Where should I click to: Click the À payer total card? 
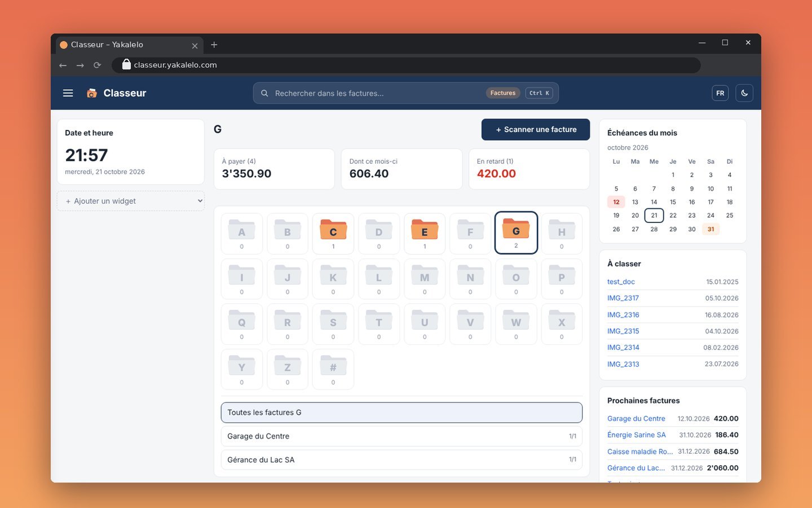(274, 169)
